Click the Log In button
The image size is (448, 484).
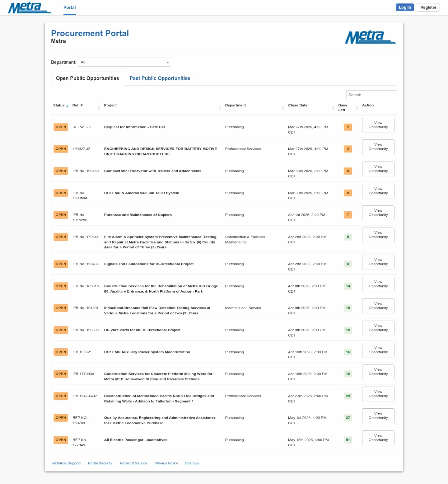point(405,7)
